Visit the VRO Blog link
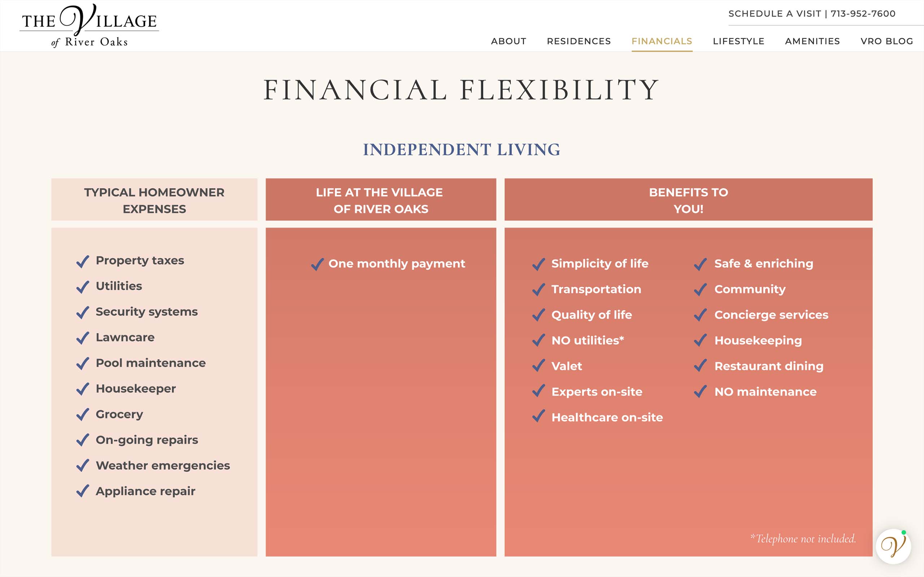Image resolution: width=924 pixels, height=577 pixels. [x=886, y=41]
